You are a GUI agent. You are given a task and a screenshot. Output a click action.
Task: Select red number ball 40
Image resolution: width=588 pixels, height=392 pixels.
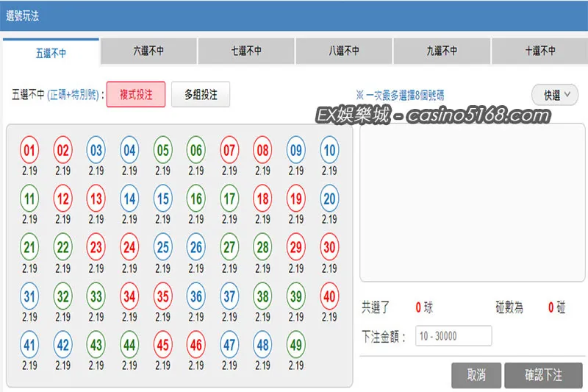329,296
